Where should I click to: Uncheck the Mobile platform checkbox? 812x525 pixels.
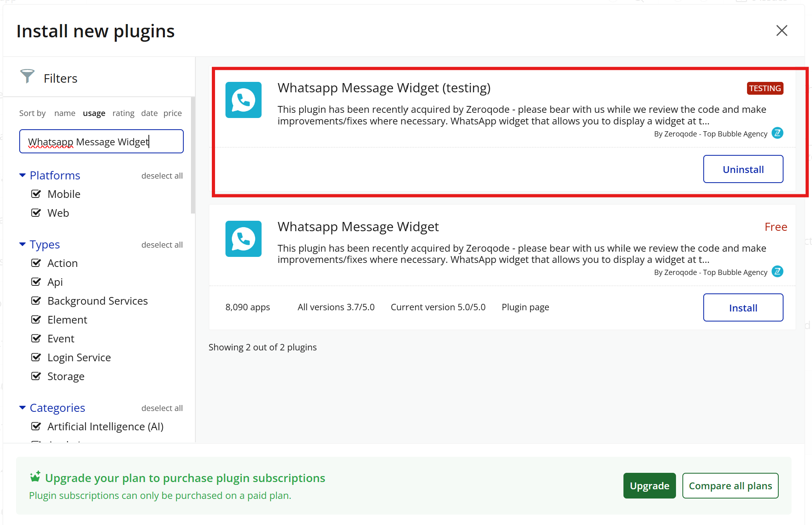pyautogui.click(x=36, y=194)
